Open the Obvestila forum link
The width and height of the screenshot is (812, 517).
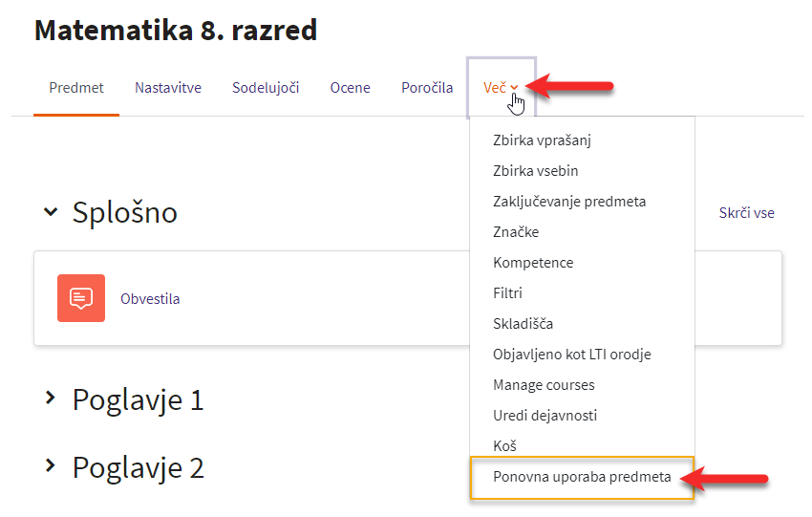click(150, 299)
